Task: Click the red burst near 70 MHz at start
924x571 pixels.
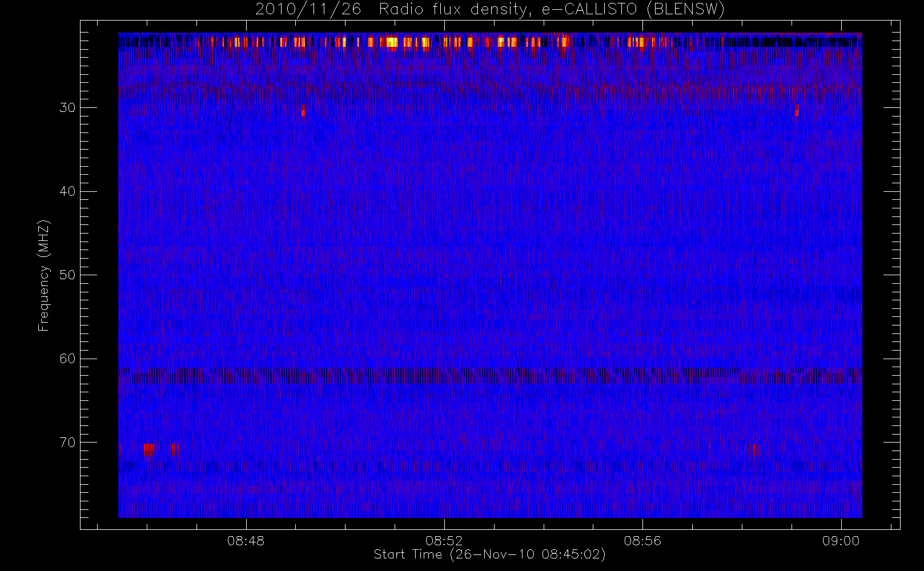Action: pos(149,449)
